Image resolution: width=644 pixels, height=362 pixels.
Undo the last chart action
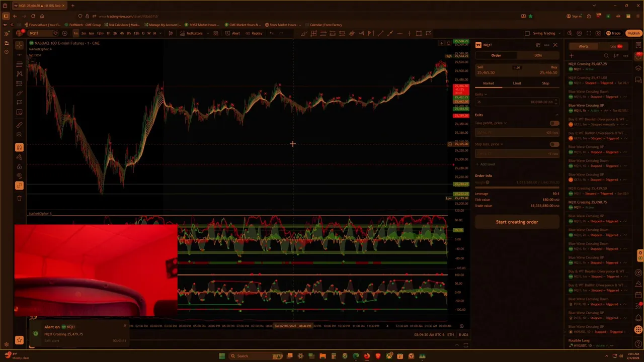pyautogui.click(x=271, y=33)
